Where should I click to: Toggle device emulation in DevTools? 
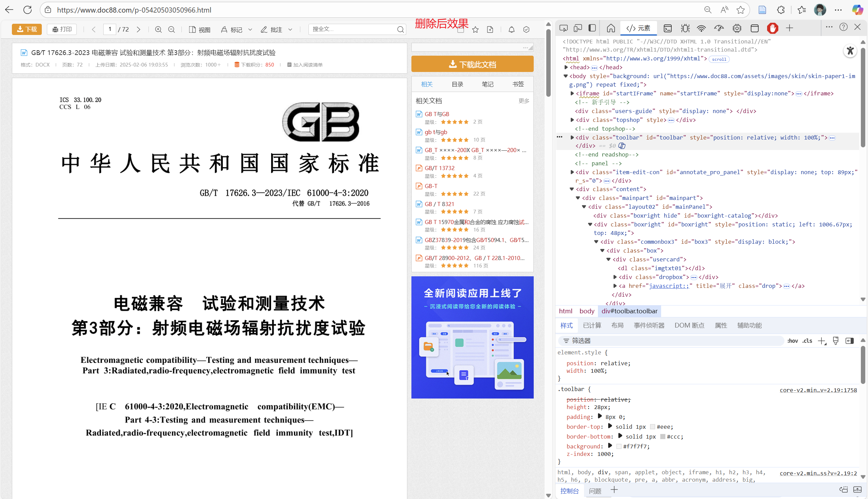click(x=578, y=28)
